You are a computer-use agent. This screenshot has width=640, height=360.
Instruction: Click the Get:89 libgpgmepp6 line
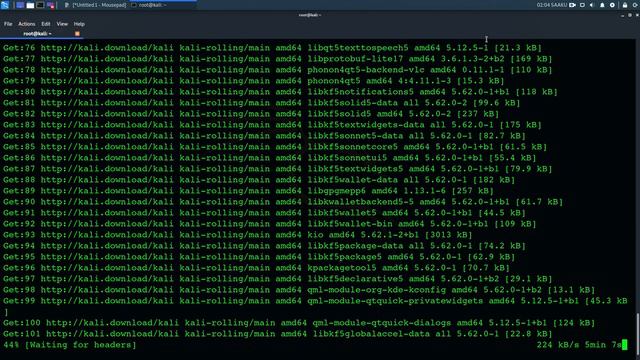pyautogui.click(x=248, y=191)
